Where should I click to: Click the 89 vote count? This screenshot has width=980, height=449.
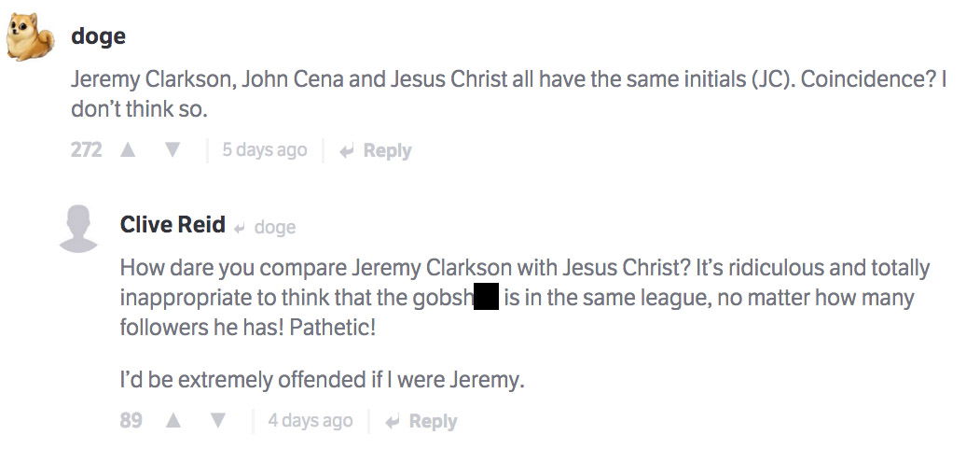131,421
